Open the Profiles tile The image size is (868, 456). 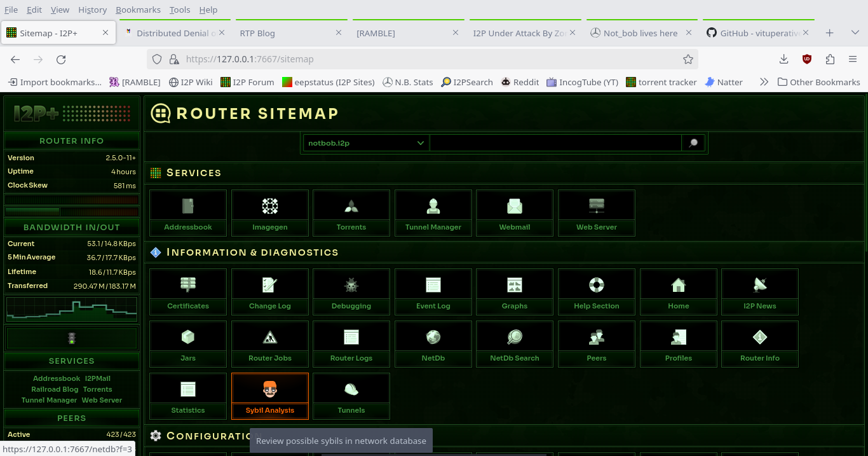679,344
